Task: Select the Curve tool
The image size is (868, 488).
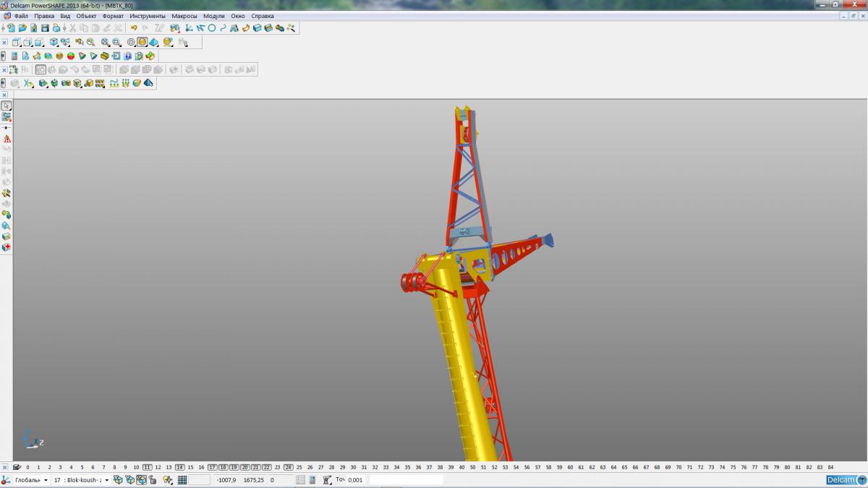Action: pyautogui.click(x=223, y=27)
